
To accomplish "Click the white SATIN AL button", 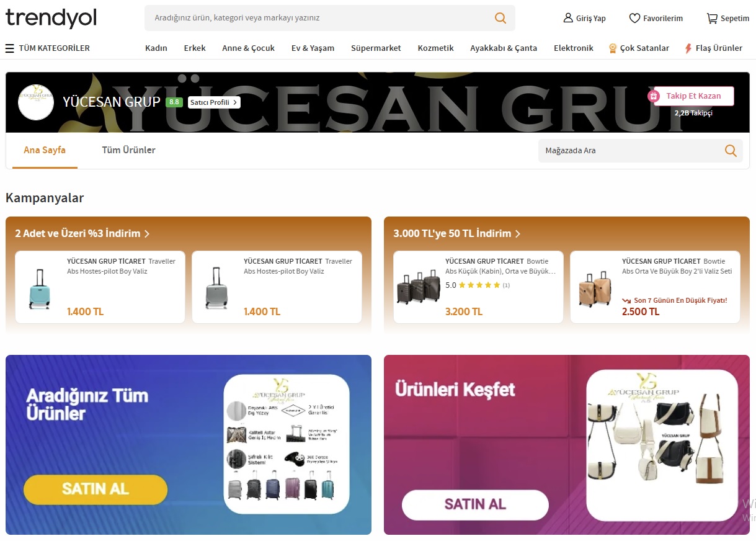I will tap(475, 504).
